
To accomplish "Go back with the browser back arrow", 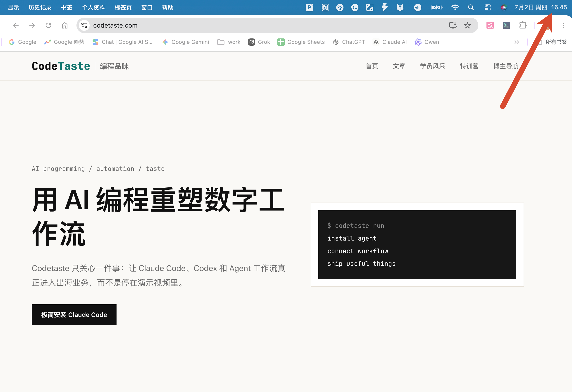I will coord(16,25).
